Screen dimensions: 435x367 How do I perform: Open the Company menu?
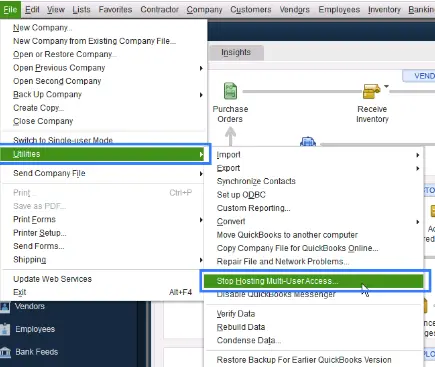pos(204,10)
